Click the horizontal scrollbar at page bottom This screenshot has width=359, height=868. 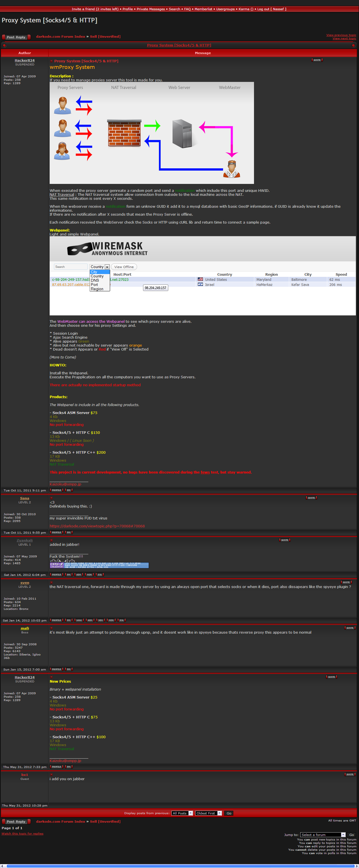(x=179, y=866)
